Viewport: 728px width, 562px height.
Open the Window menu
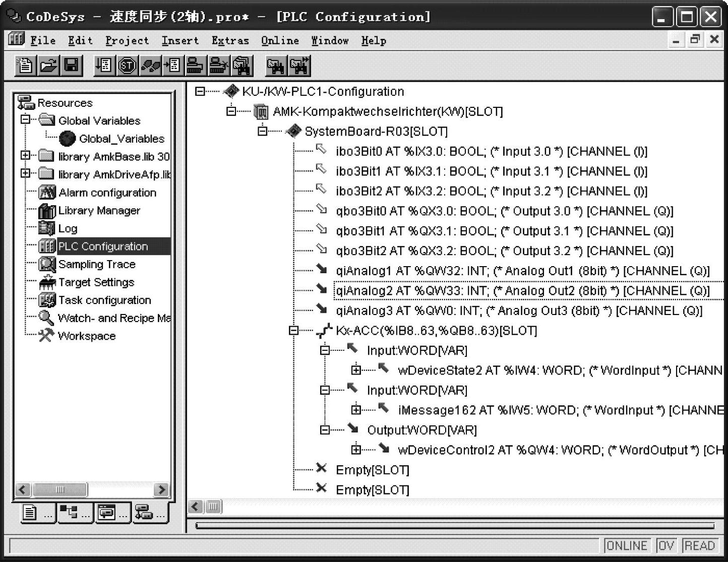(x=330, y=40)
